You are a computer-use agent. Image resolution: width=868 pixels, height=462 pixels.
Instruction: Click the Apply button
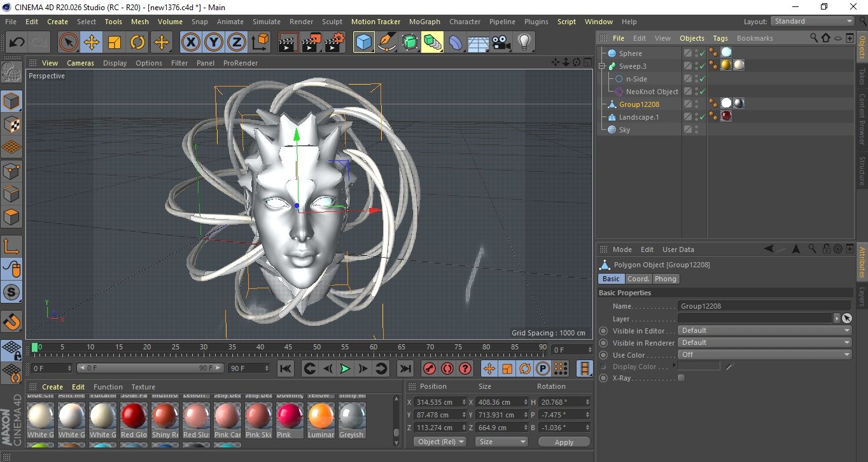coord(564,442)
